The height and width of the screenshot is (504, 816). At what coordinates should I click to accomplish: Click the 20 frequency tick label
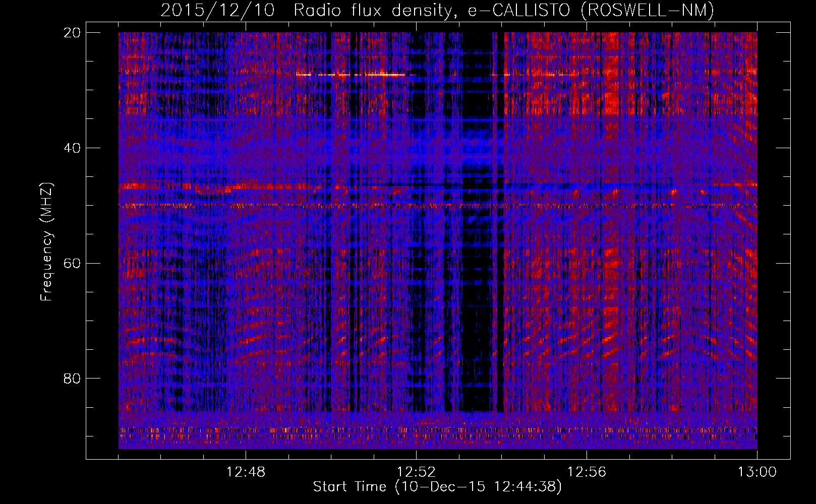[72, 33]
